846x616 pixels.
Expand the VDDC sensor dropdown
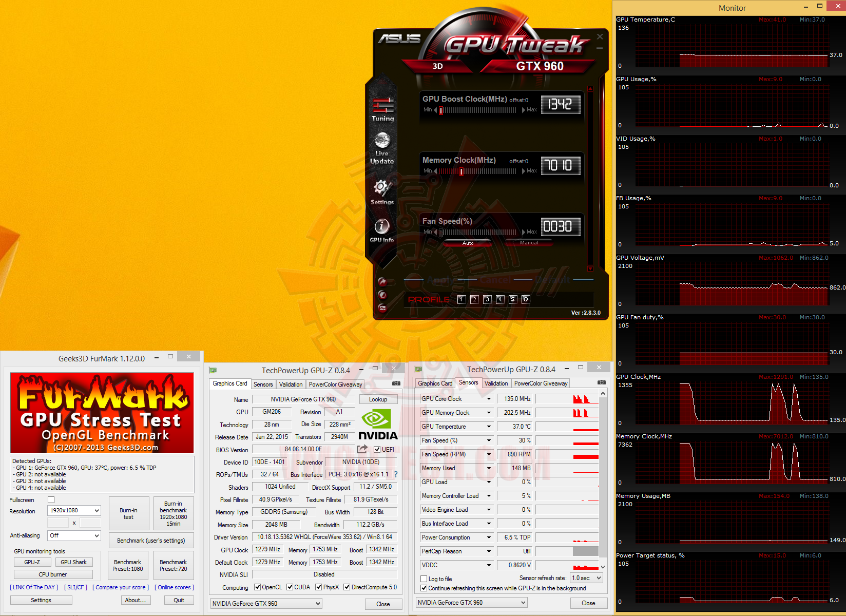click(489, 565)
